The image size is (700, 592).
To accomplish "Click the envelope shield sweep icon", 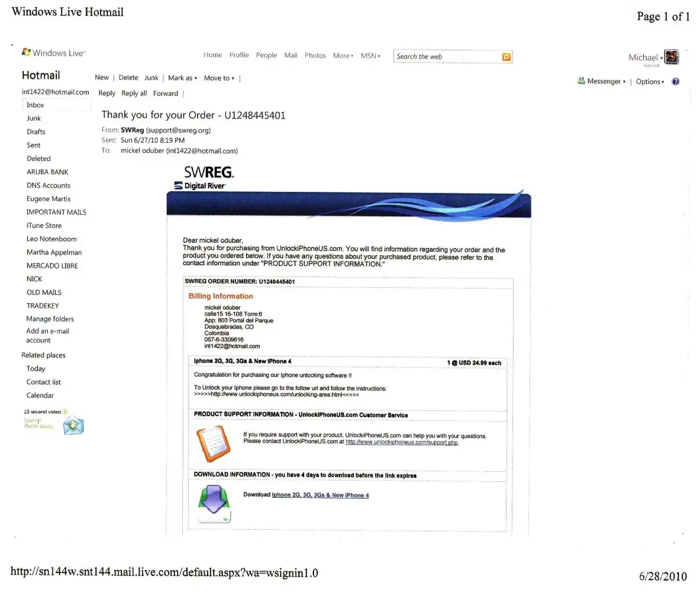I will pyautogui.click(x=73, y=425).
